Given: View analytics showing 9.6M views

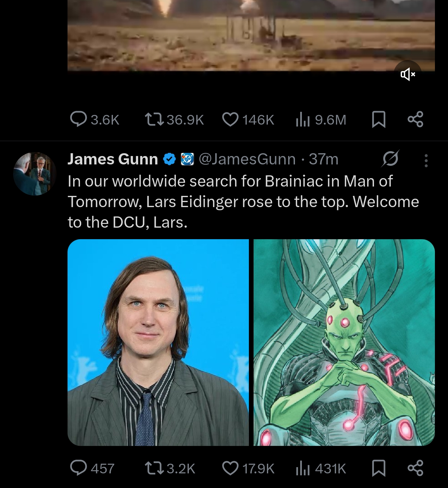Looking at the screenshot, I should point(302,120).
